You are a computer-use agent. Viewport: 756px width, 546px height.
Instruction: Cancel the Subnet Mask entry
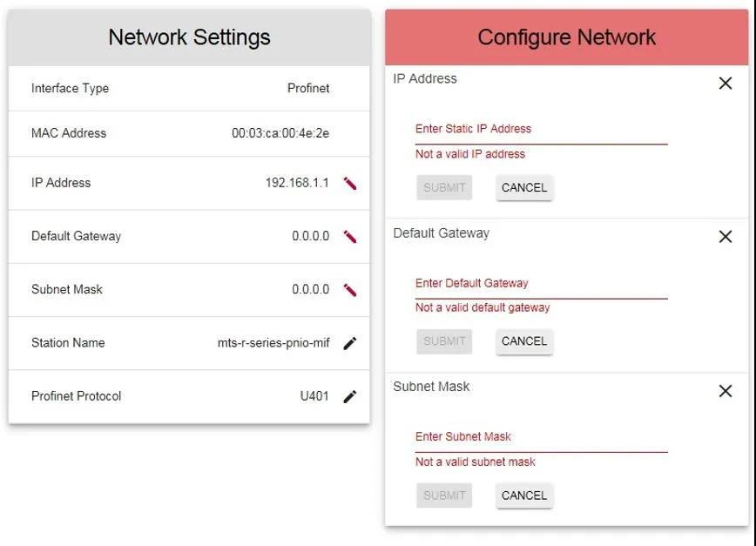[x=524, y=495]
